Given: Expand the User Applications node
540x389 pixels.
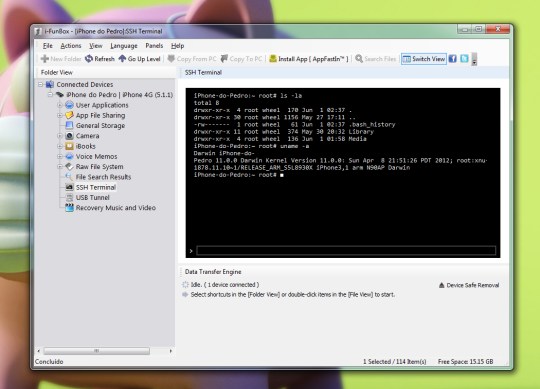Looking at the screenshot, I should 60,105.
